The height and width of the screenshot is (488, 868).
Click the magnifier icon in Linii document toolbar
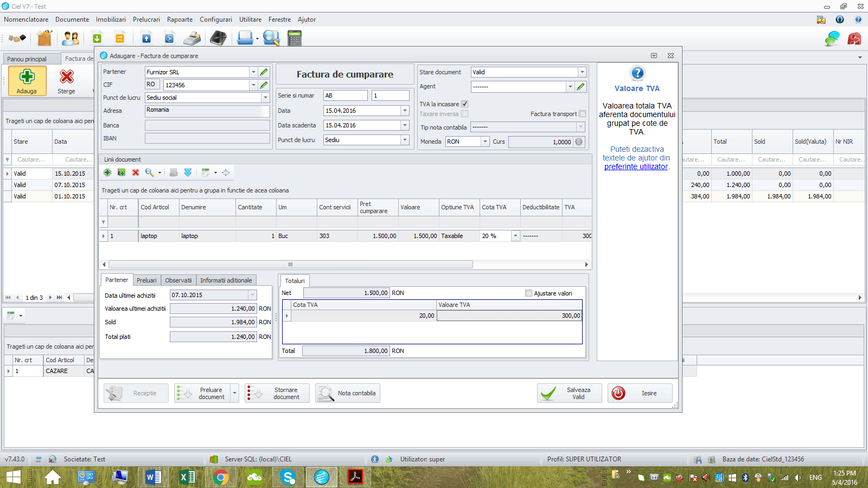[x=150, y=172]
